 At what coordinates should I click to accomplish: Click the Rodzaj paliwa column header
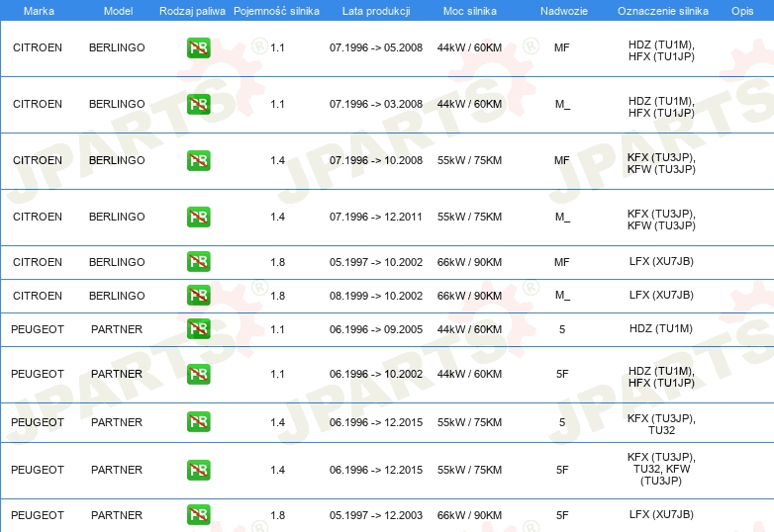(192, 10)
